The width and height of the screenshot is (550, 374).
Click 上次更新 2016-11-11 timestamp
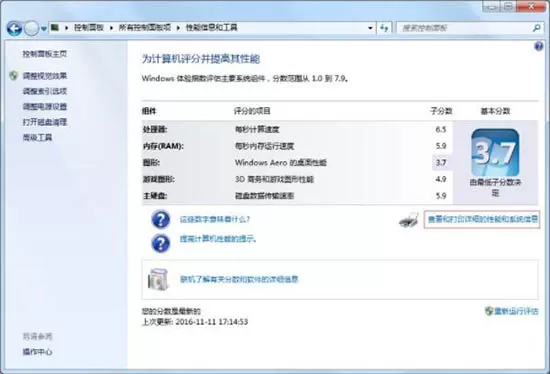pos(195,321)
